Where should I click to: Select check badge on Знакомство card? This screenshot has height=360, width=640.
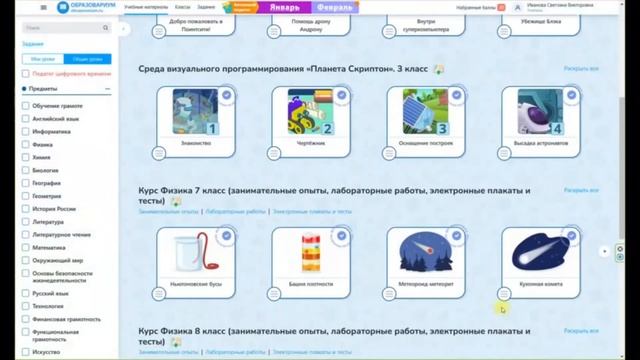coord(227,95)
